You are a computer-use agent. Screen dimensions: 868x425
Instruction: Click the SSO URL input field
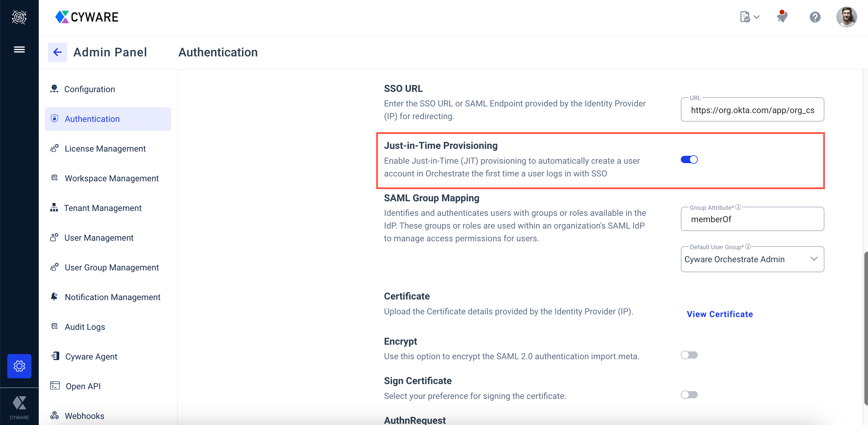(752, 110)
